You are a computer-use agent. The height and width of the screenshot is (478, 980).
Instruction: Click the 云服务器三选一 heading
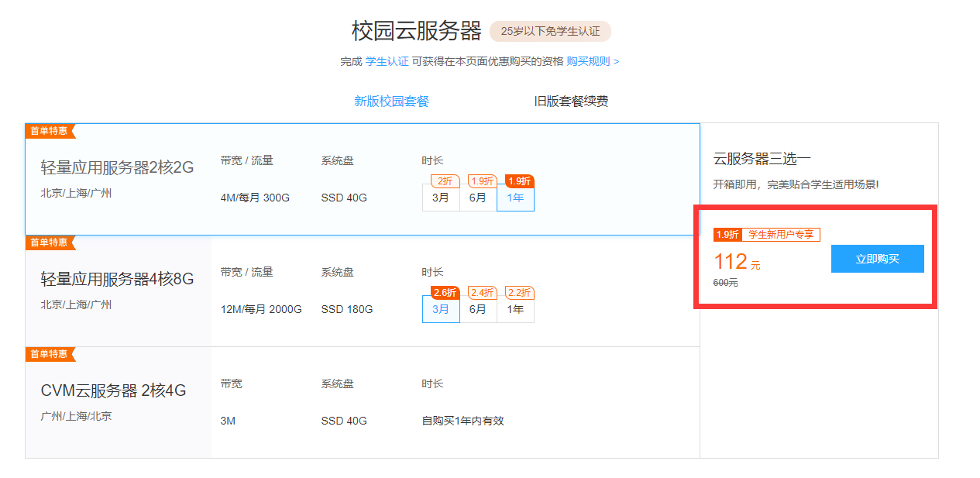click(762, 160)
